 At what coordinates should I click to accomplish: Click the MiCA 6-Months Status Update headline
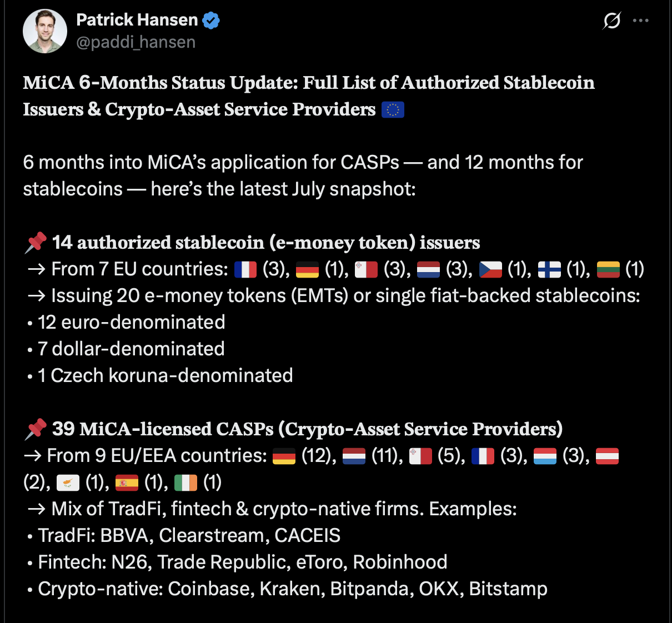[x=309, y=96]
